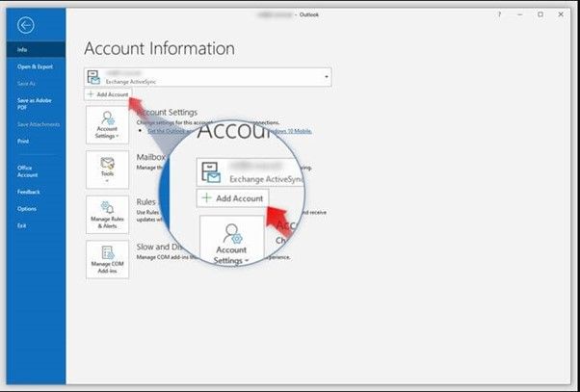Open the Feedback section
The image size is (580, 392).
[28, 192]
